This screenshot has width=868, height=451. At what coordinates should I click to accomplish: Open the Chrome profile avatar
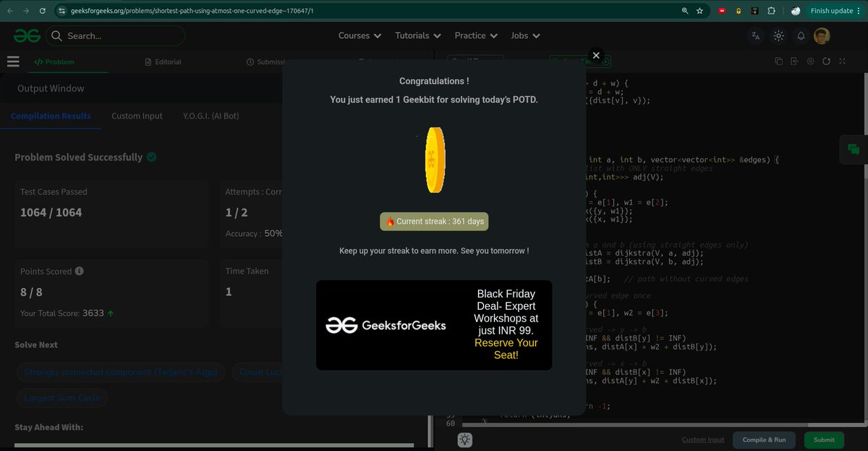[x=796, y=11]
